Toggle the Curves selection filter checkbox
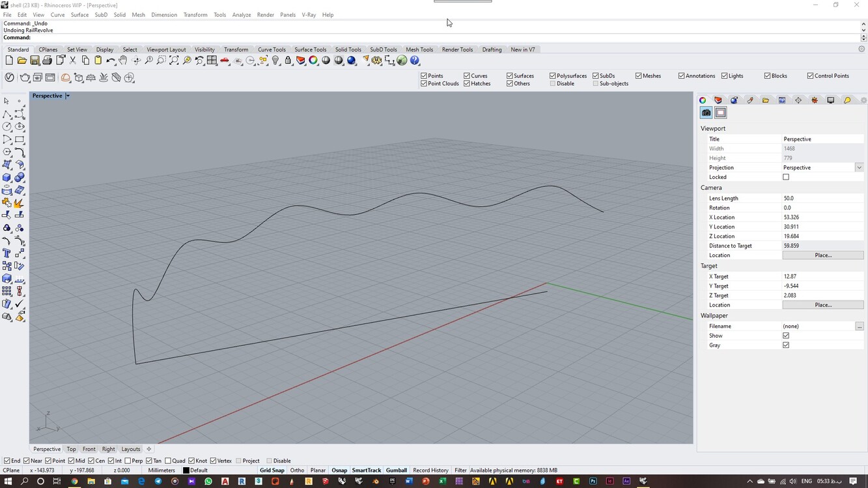The image size is (868, 488). (x=467, y=75)
